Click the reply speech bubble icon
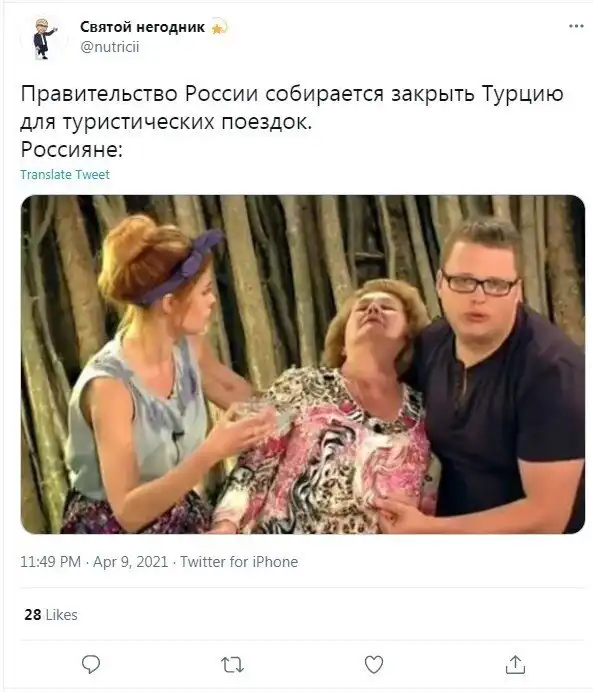Image resolution: width=593 pixels, height=692 pixels. pyautogui.click(x=91, y=664)
